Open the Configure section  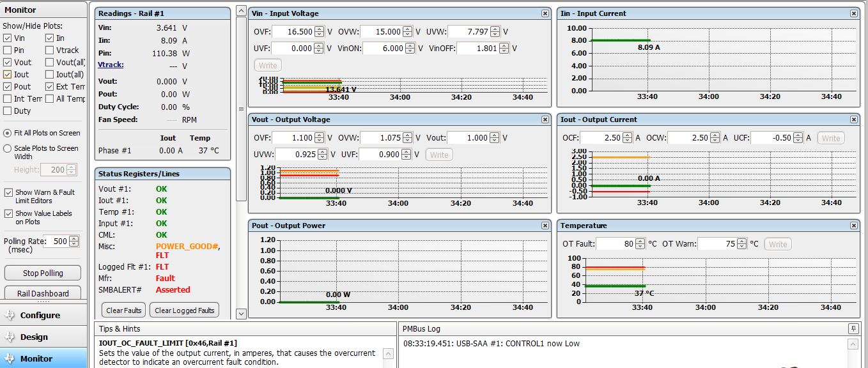tap(43, 315)
